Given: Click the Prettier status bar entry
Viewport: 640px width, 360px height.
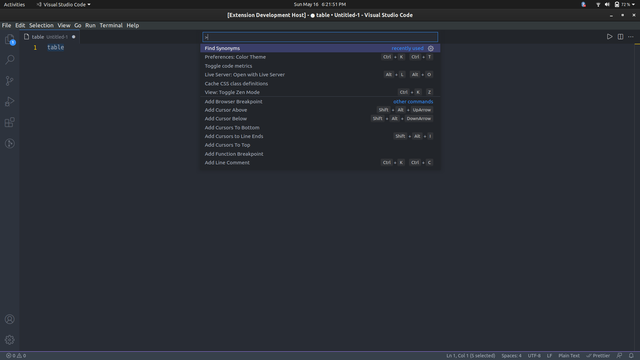Looking at the screenshot, I should (598, 356).
